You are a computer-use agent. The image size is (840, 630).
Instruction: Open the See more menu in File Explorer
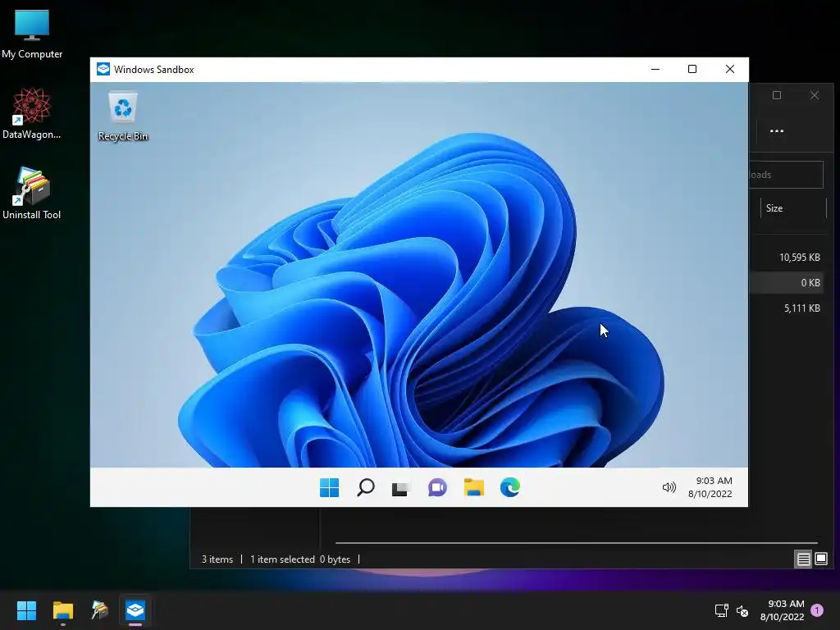point(776,130)
